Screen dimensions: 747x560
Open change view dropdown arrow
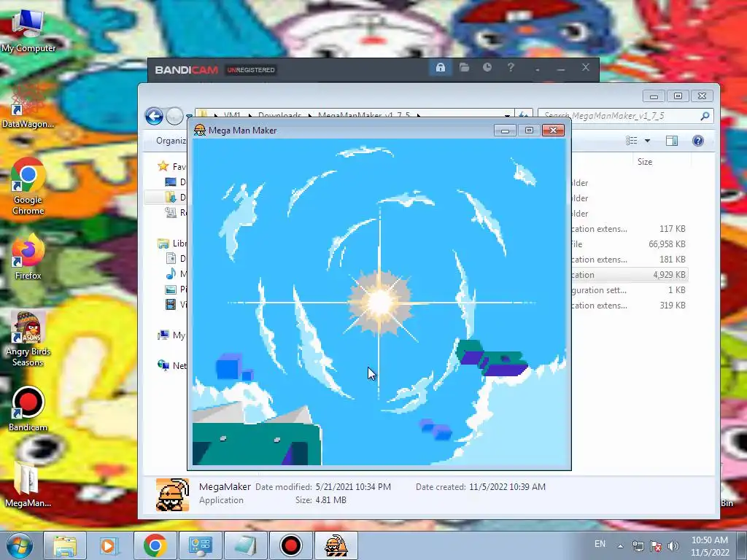point(647,141)
